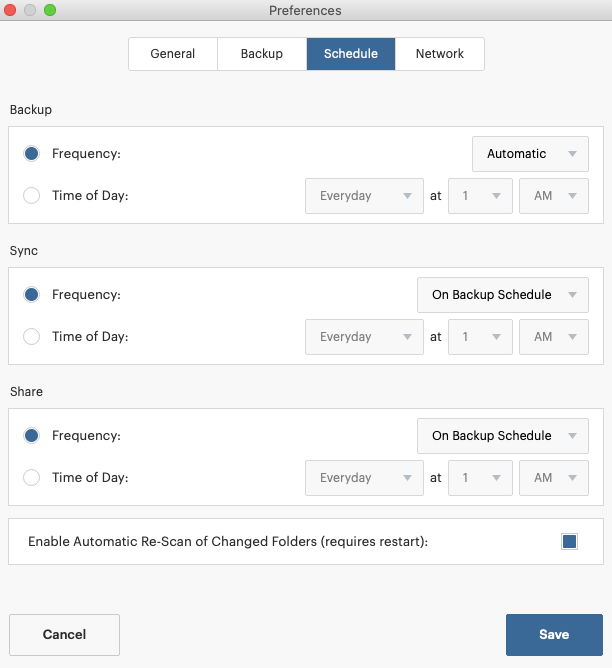Open Backup Everyday day dropdown
This screenshot has height=668, width=612.
tap(364, 196)
